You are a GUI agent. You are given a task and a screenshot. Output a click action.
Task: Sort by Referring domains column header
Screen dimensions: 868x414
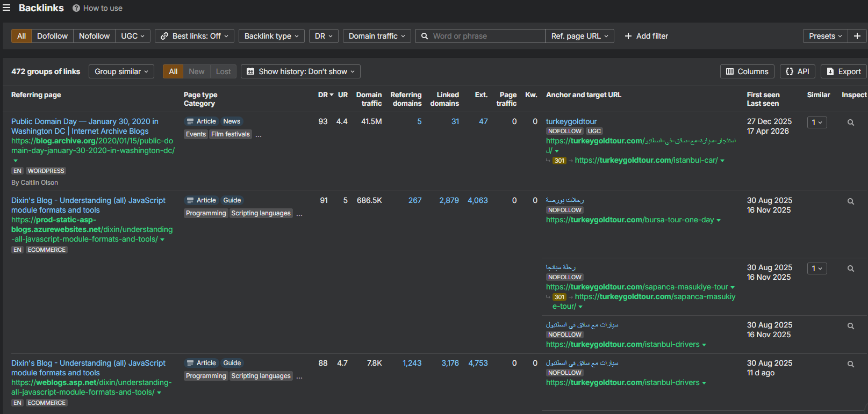click(406, 99)
